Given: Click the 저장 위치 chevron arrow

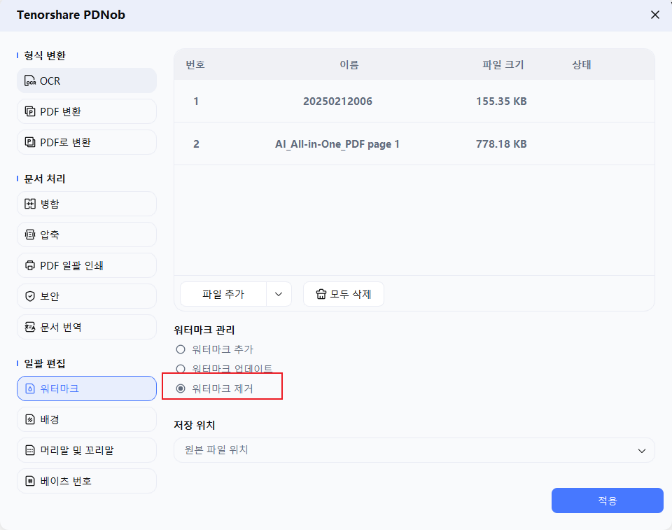Looking at the screenshot, I should coord(641,451).
